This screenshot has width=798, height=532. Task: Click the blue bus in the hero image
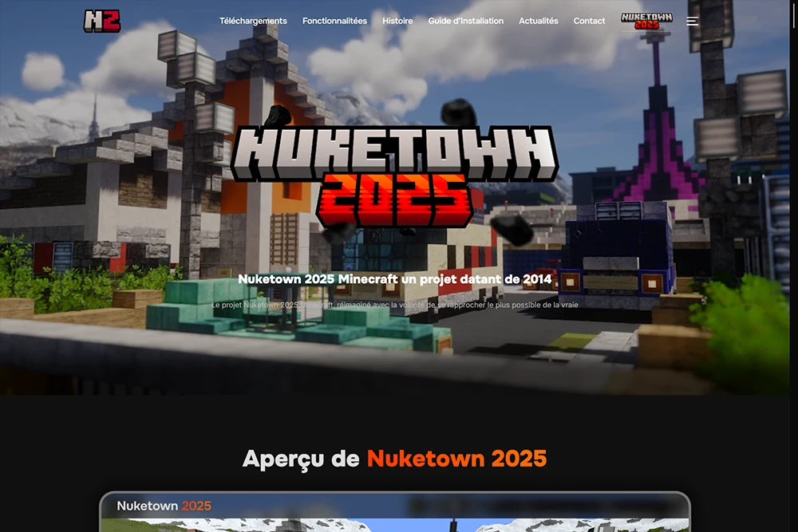(616, 255)
